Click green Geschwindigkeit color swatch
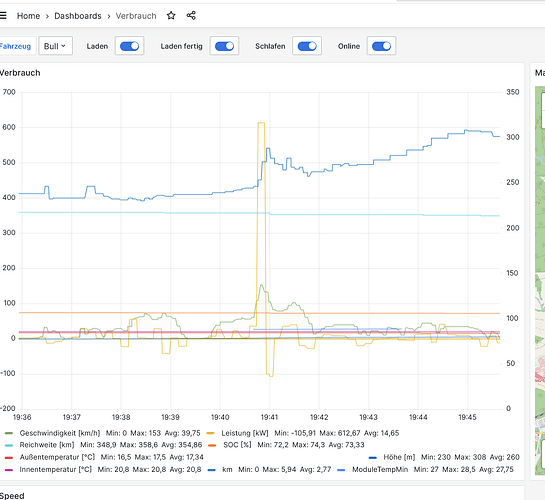Viewport: 545px width, 500px height. point(9,433)
